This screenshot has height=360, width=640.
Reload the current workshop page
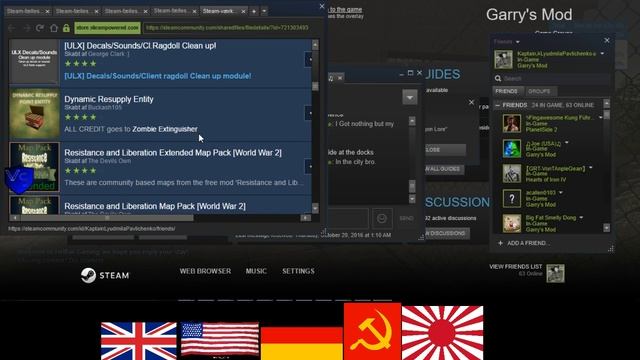40,28
